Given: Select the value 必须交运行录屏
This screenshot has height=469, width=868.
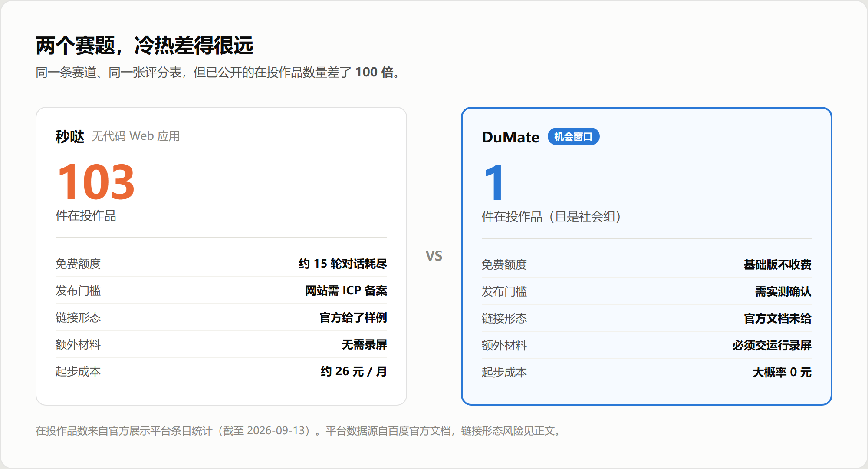Looking at the screenshot, I should pos(772,345).
